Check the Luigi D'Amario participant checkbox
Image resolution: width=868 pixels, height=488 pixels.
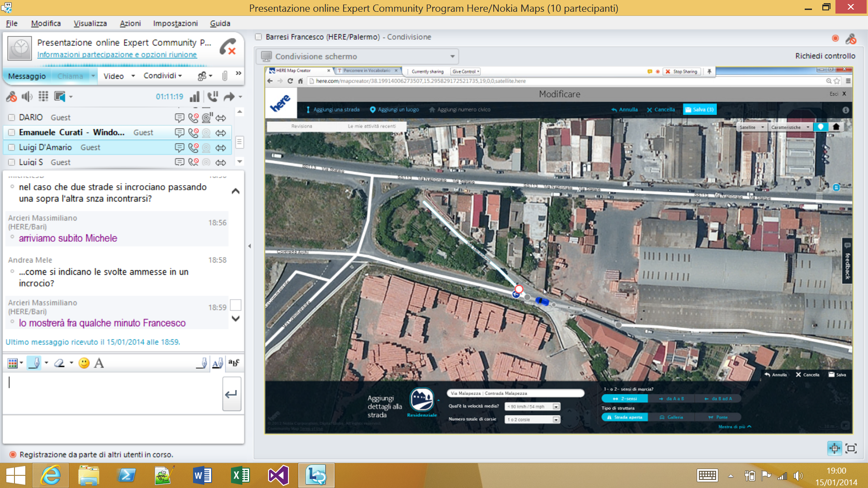tap(12, 147)
